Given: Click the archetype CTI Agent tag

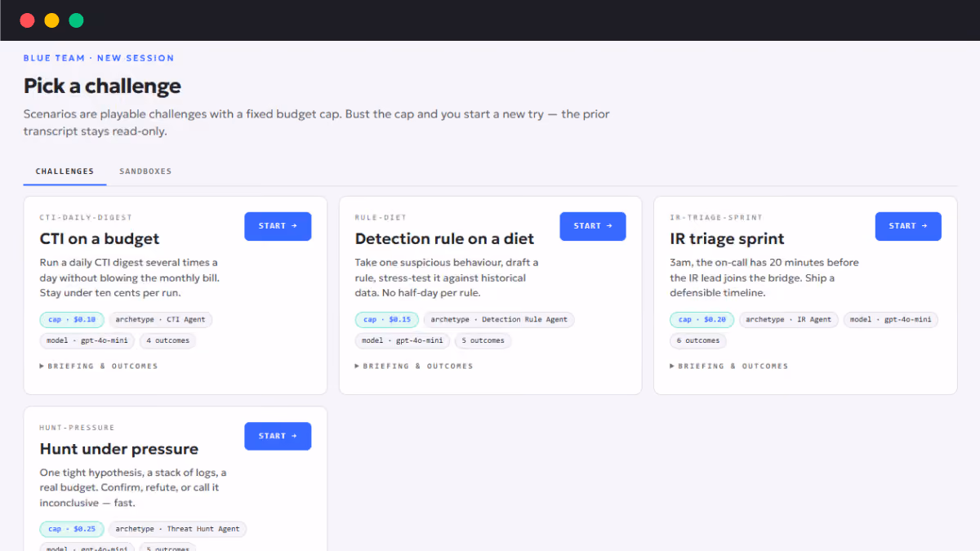Looking at the screenshot, I should coord(161,319).
